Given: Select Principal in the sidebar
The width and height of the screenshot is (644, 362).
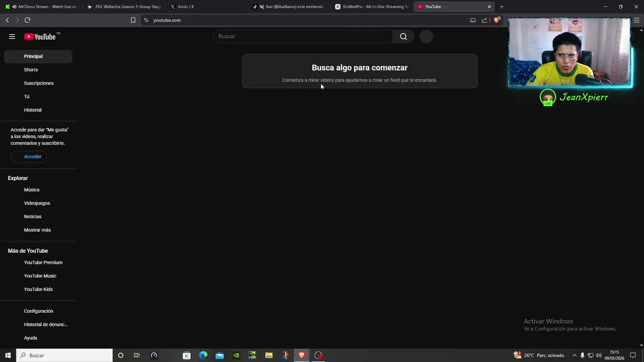Looking at the screenshot, I should 38,56.
